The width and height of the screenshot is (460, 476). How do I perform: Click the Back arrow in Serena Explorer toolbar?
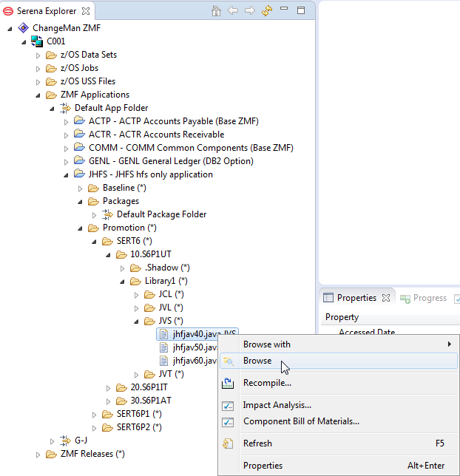click(233, 11)
